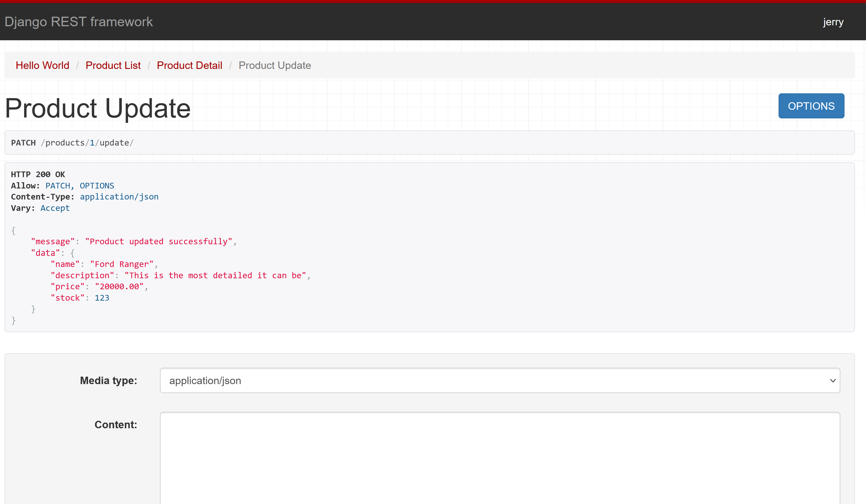Viewport: 866px width, 504px height.
Task: Click the stock value 123
Action: click(x=102, y=298)
